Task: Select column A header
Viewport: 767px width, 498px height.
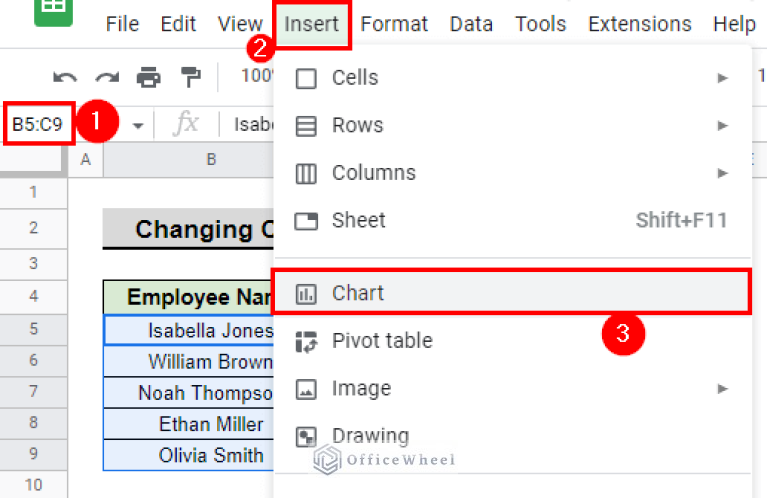Action: click(x=86, y=159)
